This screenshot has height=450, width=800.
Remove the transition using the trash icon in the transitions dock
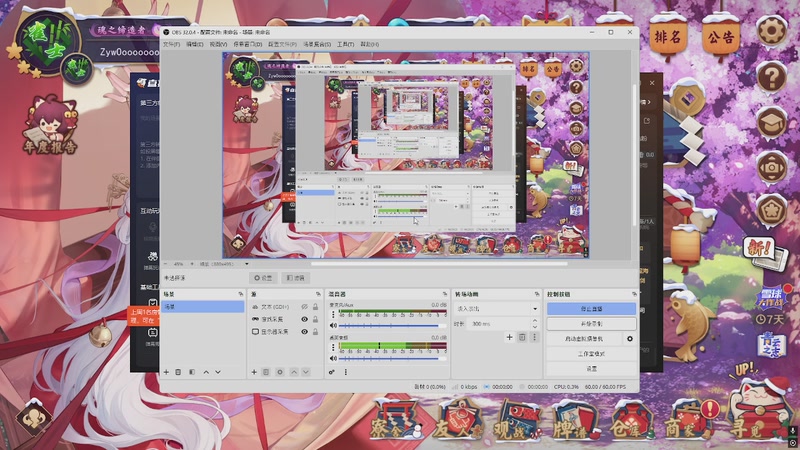tap(522, 337)
